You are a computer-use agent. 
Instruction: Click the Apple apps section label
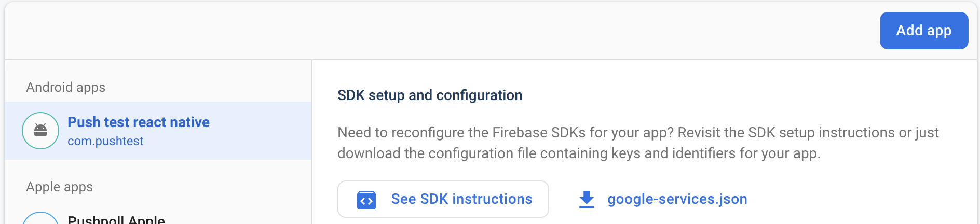[60, 187]
